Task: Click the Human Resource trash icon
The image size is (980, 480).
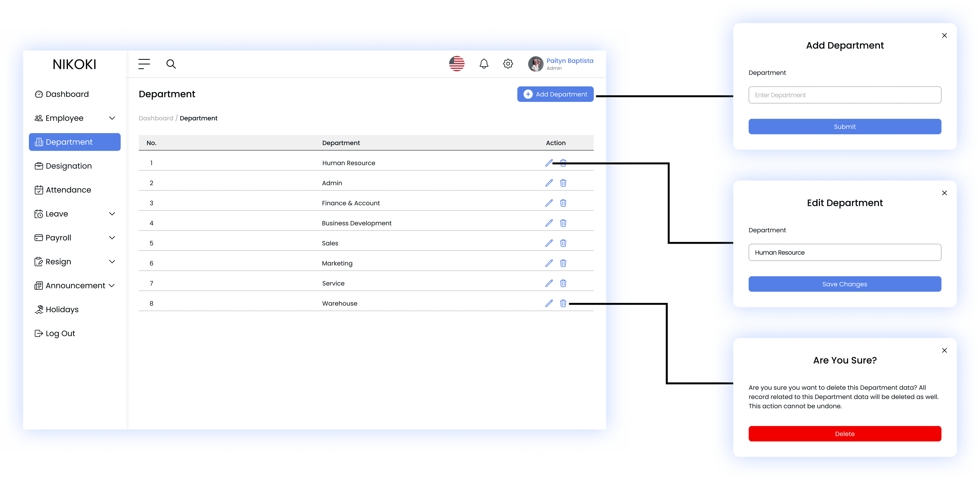Action: point(563,163)
